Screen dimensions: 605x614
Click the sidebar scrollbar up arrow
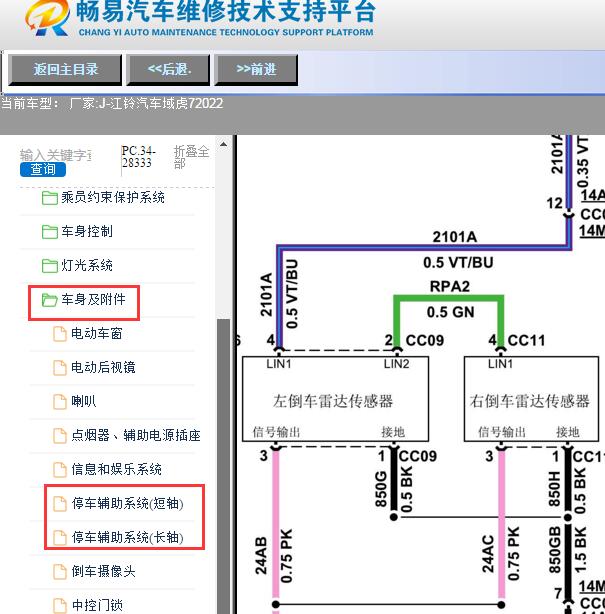point(224,144)
